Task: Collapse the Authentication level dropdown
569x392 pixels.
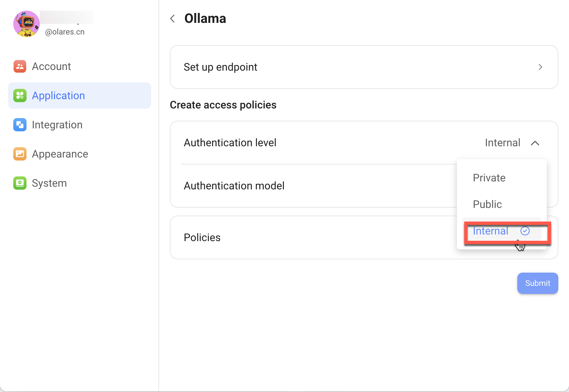Action: 535,143
